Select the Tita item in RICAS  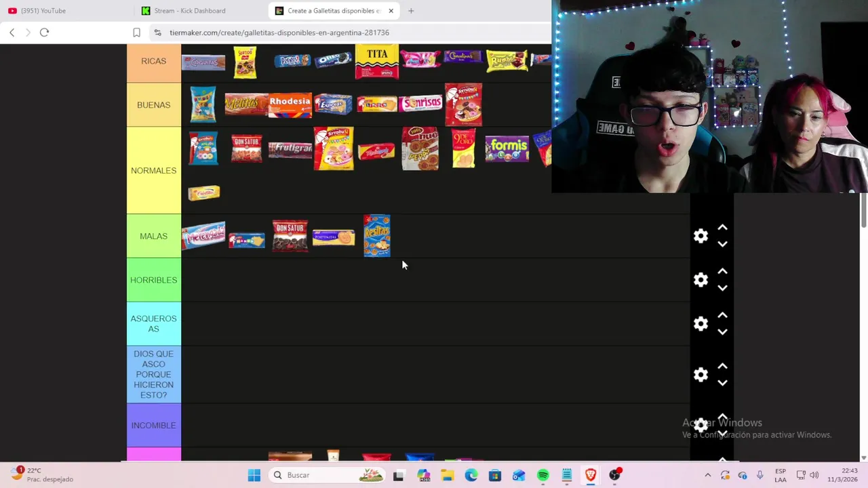[377, 62]
